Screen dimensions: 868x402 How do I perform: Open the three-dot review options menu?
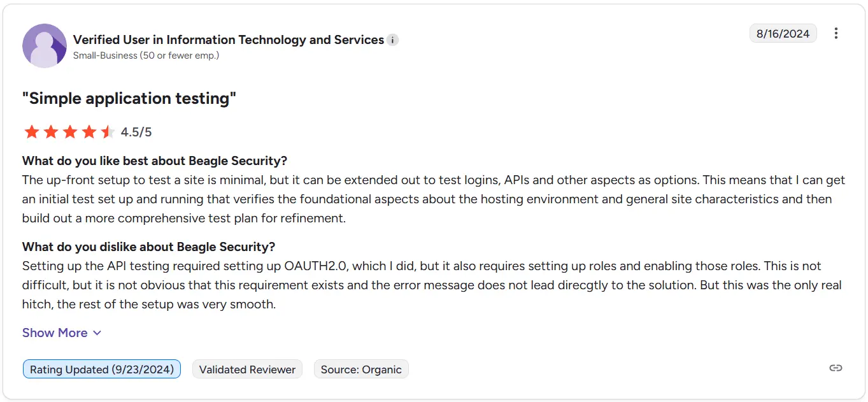(x=836, y=33)
